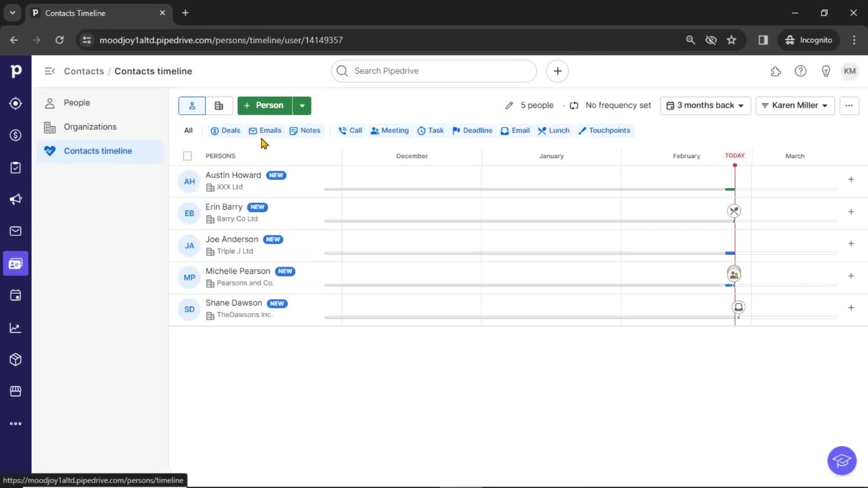The width and height of the screenshot is (868, 488).
Task: Toggle the Deals filter
Action: click(225, 131)
